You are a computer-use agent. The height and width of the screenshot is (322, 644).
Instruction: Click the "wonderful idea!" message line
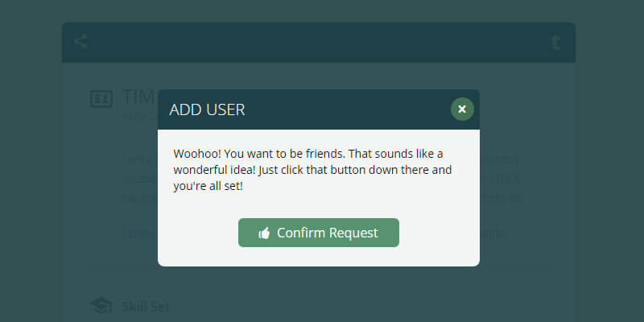pyautogui.click(x=312, y=170)
